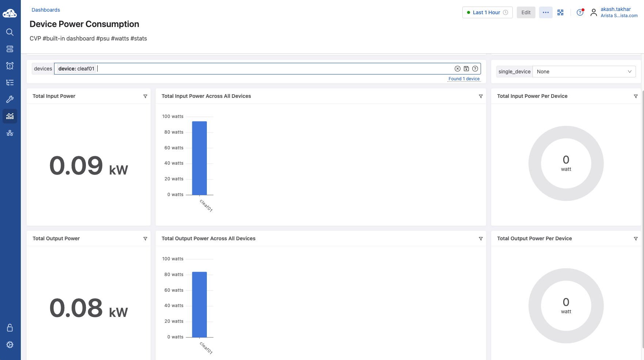Image resolution: width=644 pixels, height=360 pixels.
Task: Expand the single_device dropdown
Action: pyautogui.click(x=584, y=72)
